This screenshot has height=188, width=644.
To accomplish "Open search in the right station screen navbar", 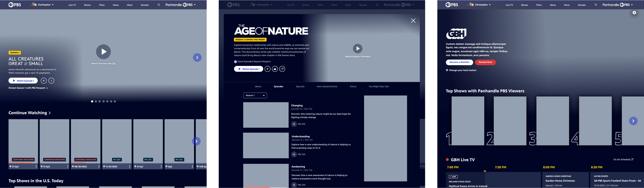I will (x=596, y=5).
